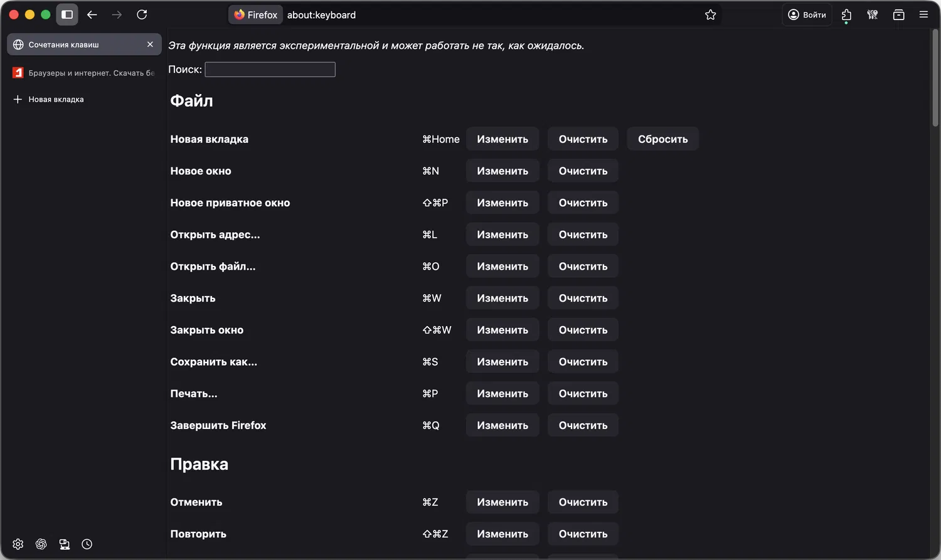This screenshot has width=941, height=560.
Task: Open the tab list archive icon
Action: tap(898, 14)
